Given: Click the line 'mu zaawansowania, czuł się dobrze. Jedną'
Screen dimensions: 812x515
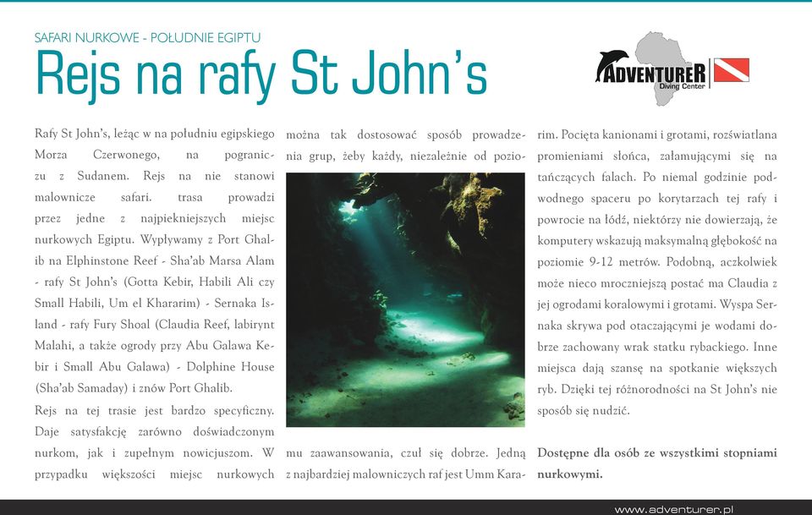Looking at the screenshot, I should coord(405,453).
